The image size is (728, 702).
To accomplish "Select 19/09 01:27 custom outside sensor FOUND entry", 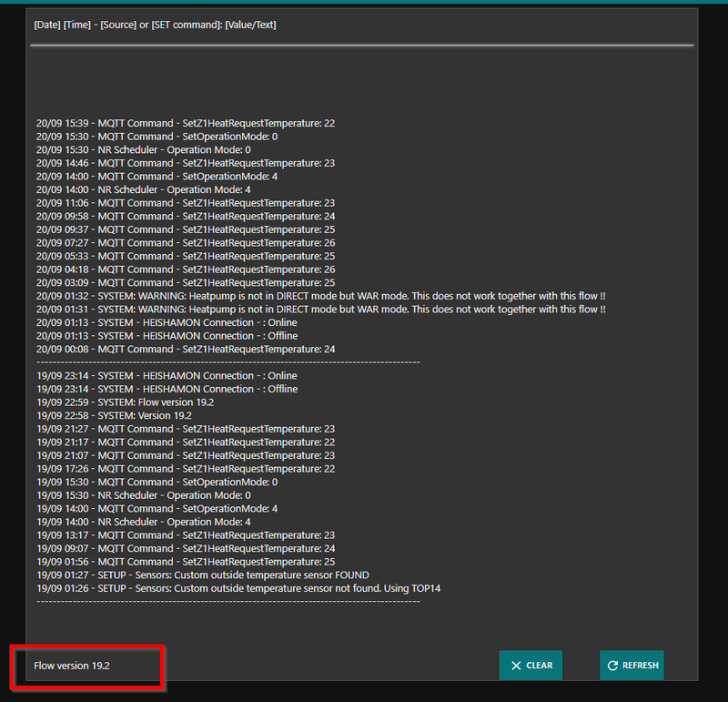I will (203, 575).
